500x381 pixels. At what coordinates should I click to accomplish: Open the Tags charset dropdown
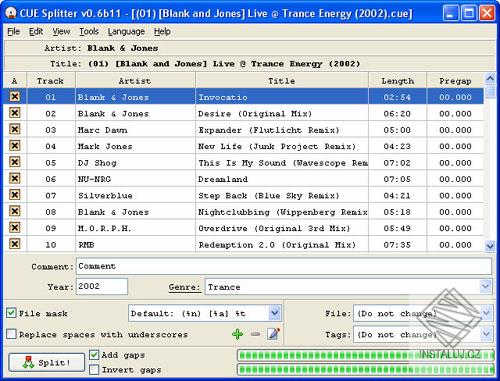tap(486, 334)
